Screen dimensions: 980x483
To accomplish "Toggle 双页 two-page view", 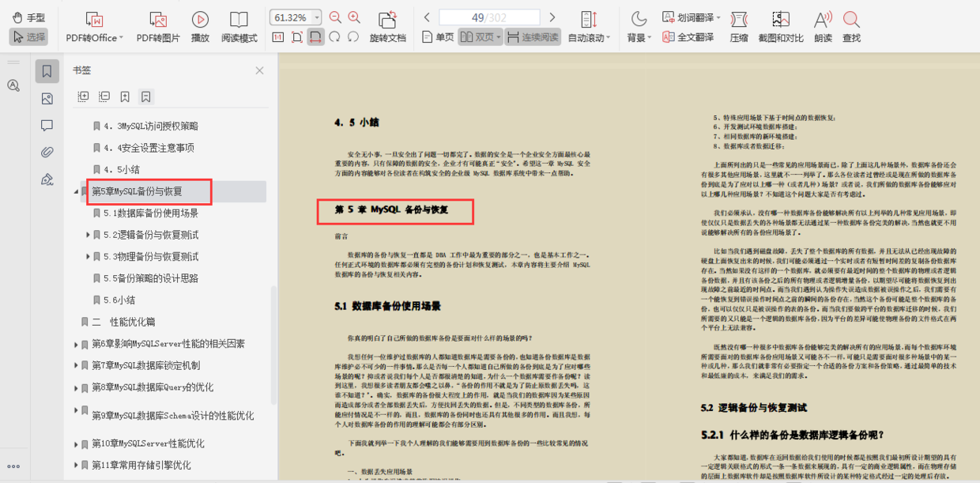I will click(477, 37).
